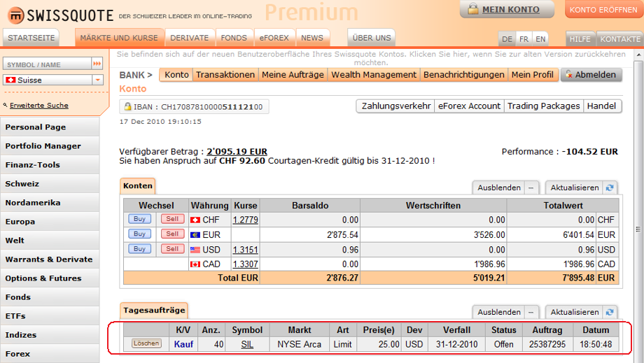Switch language to DE
The image size is (644, 363).
pos(507,39)
